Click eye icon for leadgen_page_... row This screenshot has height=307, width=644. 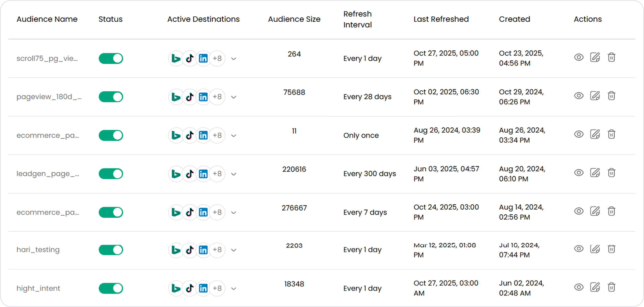(x=579, y=173)
